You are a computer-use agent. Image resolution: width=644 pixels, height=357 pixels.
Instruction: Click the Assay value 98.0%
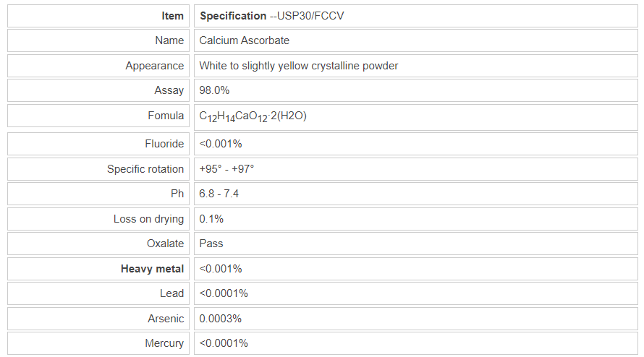(x=214, y=91)
